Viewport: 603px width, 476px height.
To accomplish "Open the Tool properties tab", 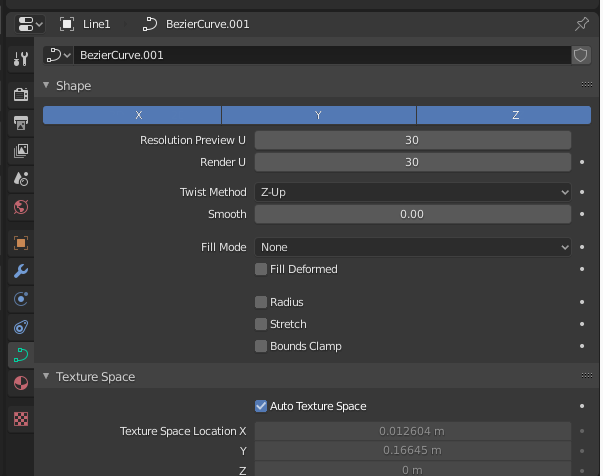I will pos(21,59).
